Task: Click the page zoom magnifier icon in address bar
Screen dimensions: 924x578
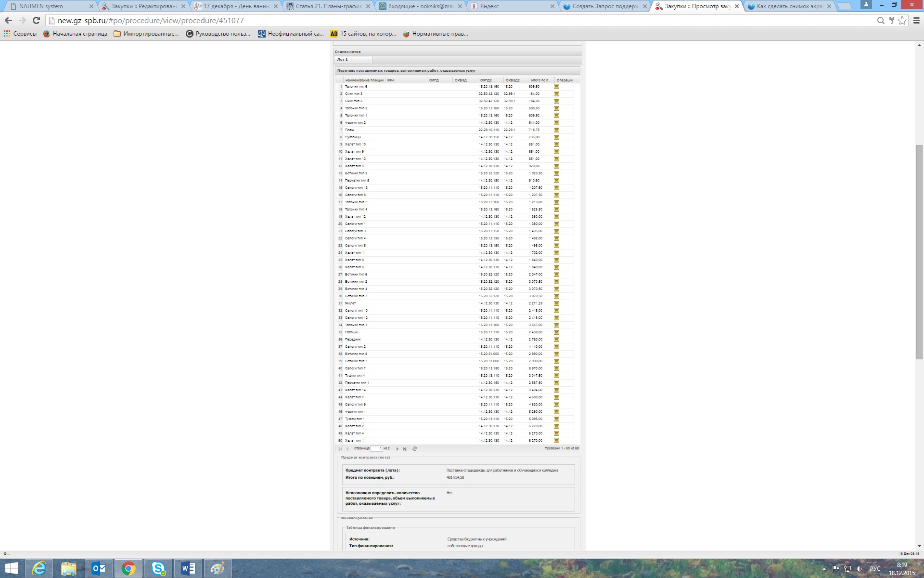Action: [x=881, y=20]
